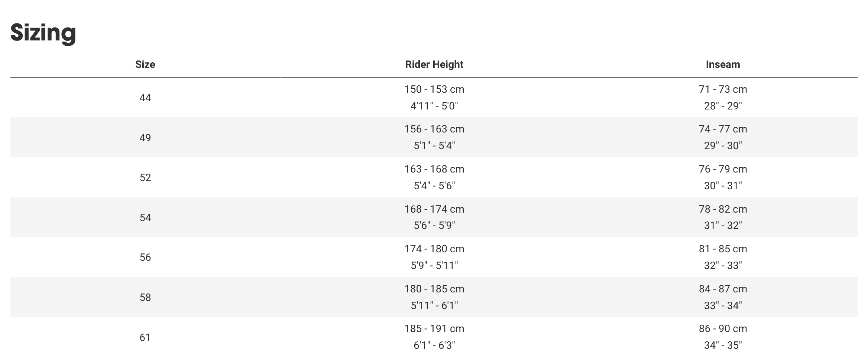Click rider height 6'1" - 6'3"

tap(434, 345)
